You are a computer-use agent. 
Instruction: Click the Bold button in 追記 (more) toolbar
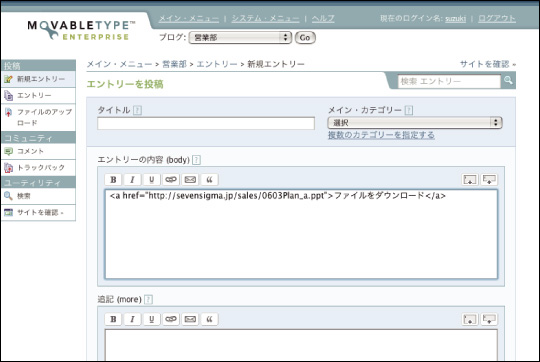pos(113,319)
